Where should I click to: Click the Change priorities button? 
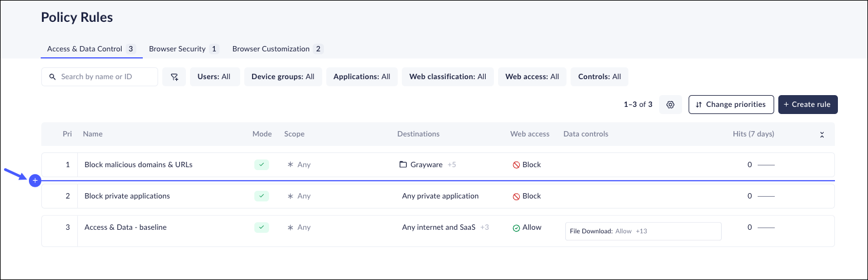point(731,105)
